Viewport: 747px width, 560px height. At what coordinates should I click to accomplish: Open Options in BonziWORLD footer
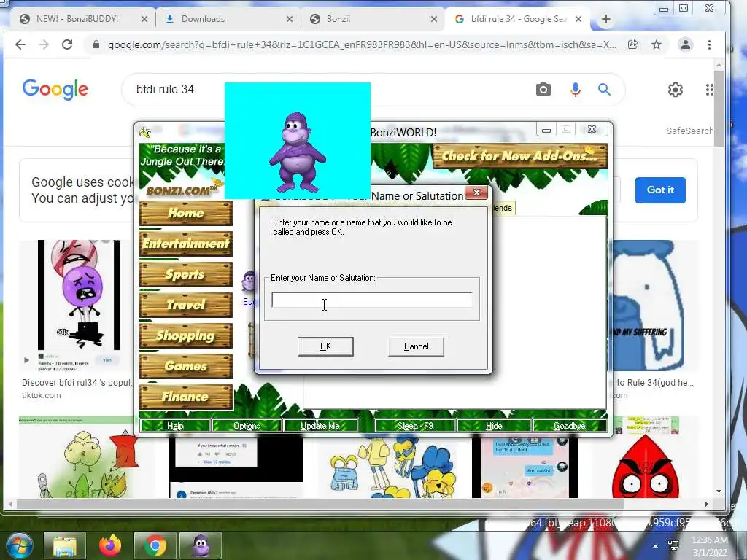click(247, 426)
